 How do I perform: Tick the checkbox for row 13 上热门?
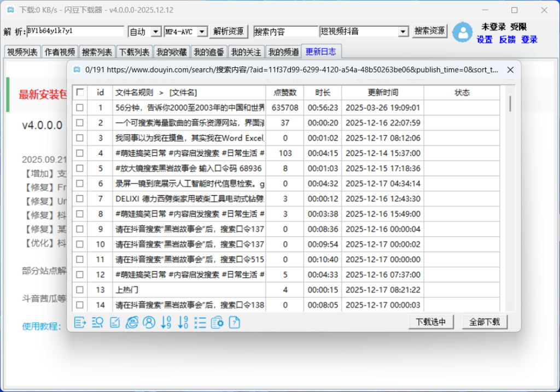click(80, 290)
